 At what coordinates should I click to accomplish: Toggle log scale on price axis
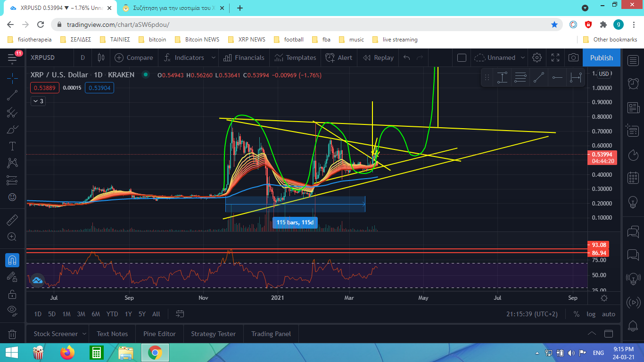pyautogui.click(x=591, y=314)
